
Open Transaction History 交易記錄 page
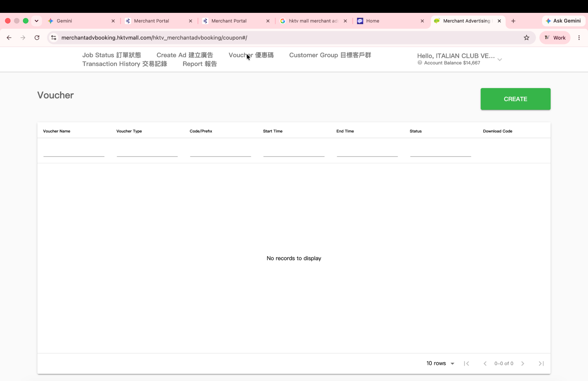click(x=125, y=64)
